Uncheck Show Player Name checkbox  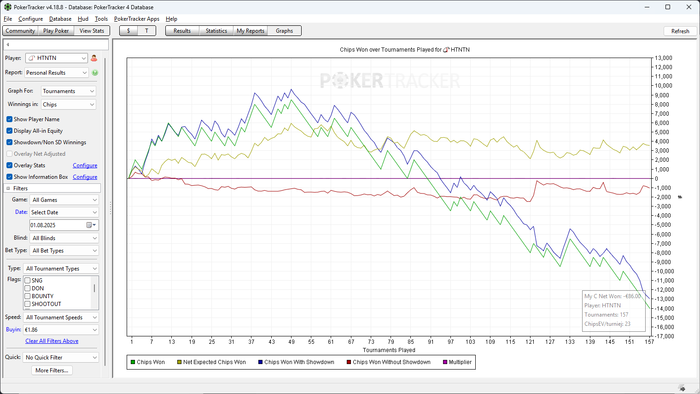click(x=9, y=119)
